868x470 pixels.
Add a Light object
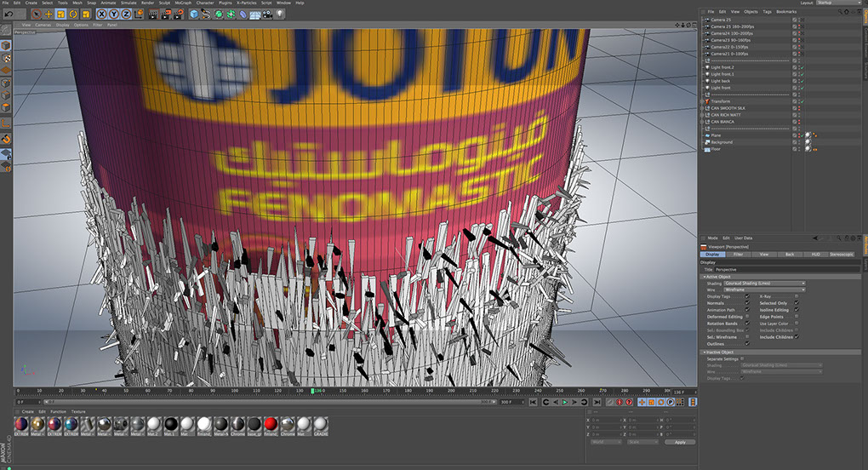pos(280,14)
